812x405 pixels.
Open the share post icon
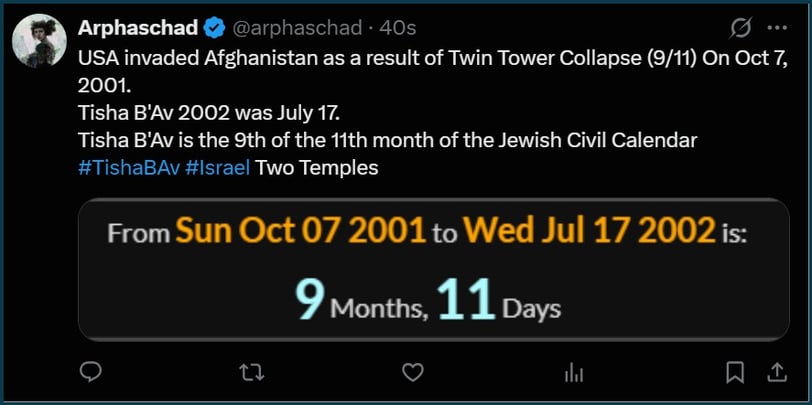coord(777,372)
